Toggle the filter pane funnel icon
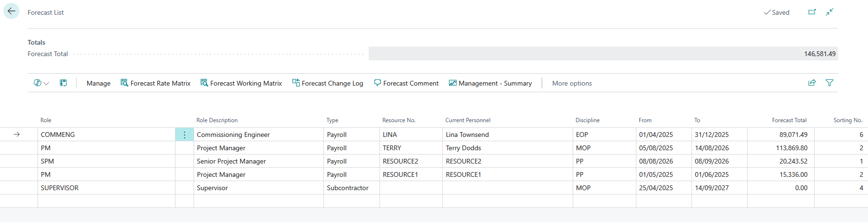 pyautogui.click(x=829, y=83)
